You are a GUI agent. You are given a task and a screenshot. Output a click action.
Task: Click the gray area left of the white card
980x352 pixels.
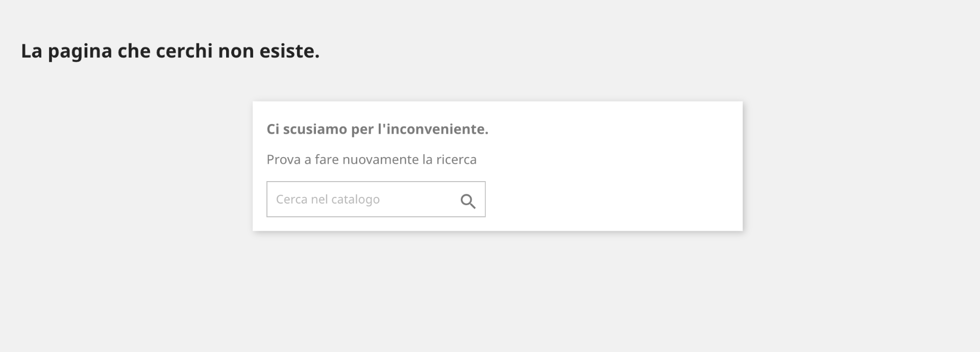tap(128, 168)
